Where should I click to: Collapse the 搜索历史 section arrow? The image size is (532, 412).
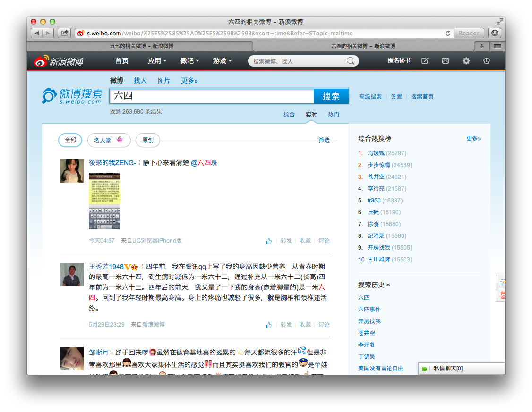388,285
